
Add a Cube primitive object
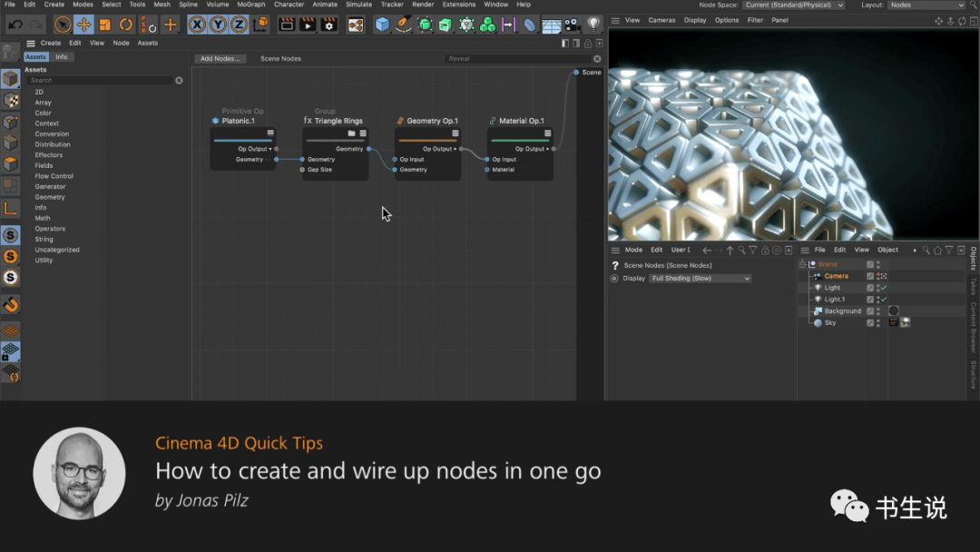(x=382, y=25)
